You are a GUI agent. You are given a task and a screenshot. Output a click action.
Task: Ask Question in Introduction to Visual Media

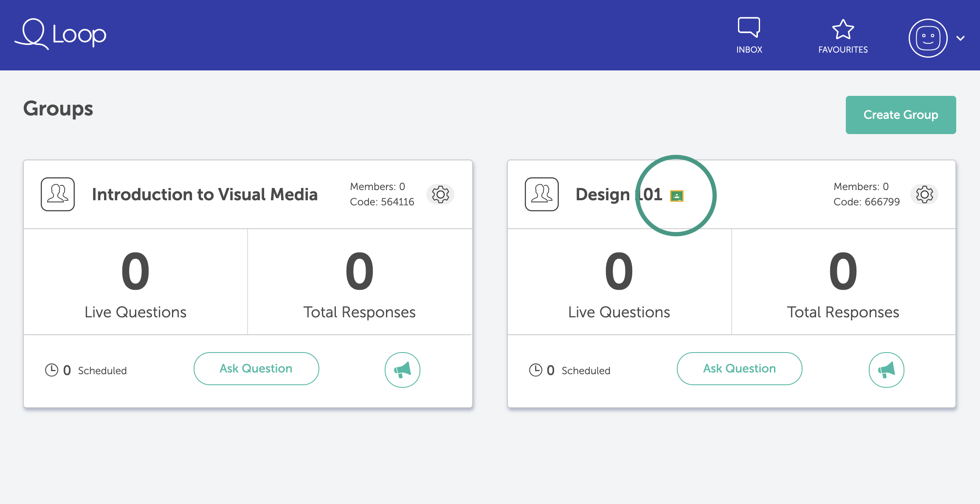point(256,369)
